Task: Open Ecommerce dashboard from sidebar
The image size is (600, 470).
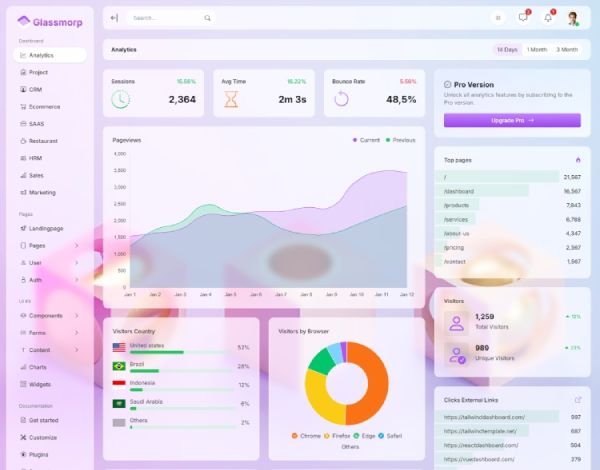Action: point(45,106)
